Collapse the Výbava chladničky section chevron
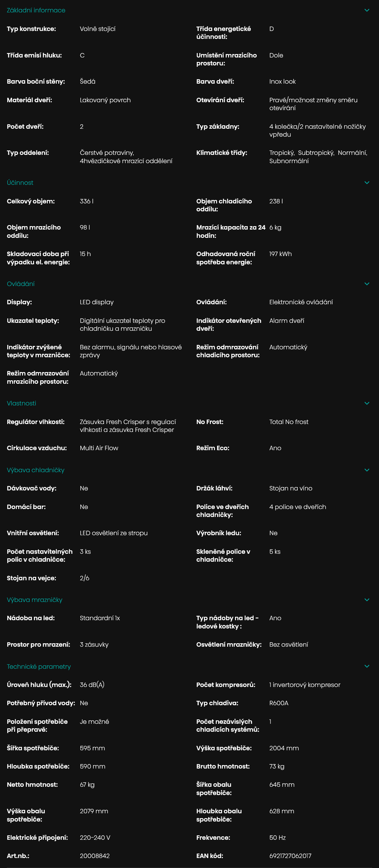This screenshot has height=868, width=379. [367, 470]
